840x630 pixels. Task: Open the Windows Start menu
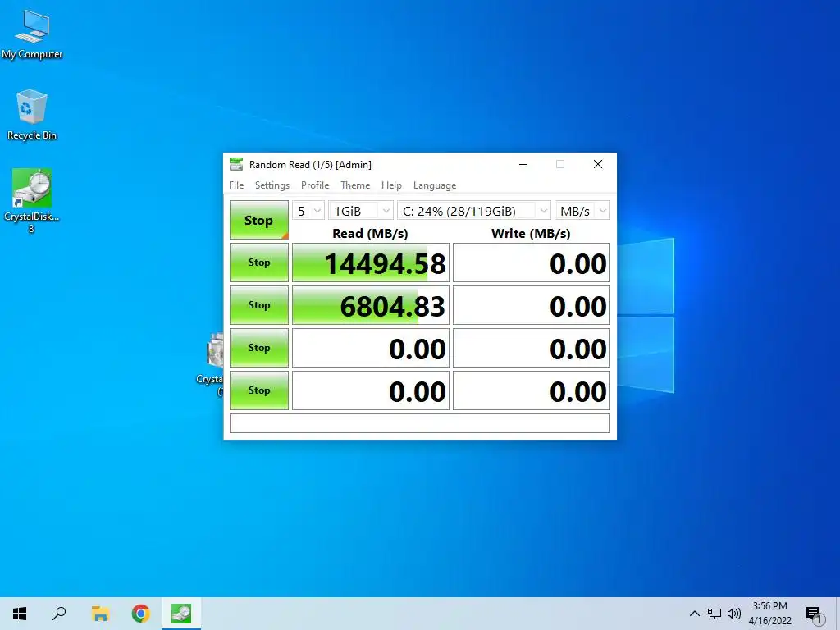click(20, 614)
